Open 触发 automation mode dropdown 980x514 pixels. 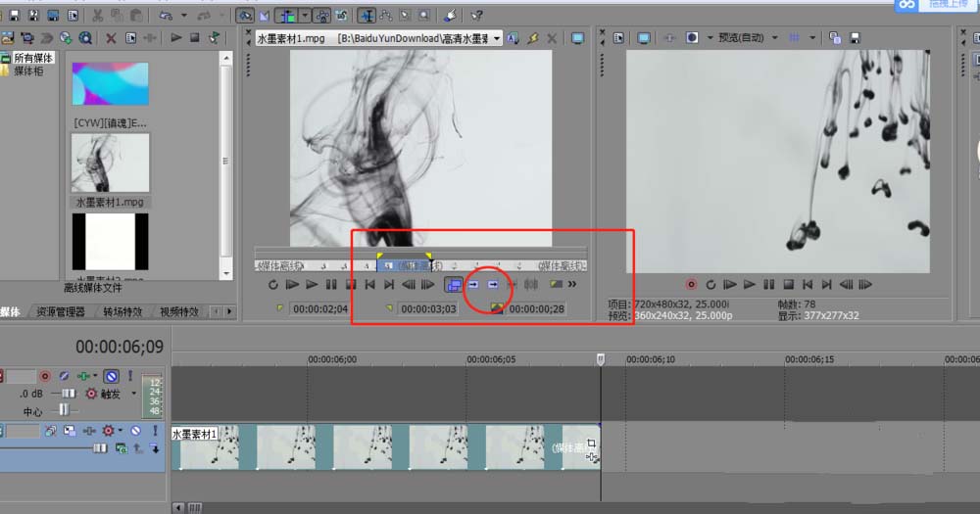tap(133, 394)
